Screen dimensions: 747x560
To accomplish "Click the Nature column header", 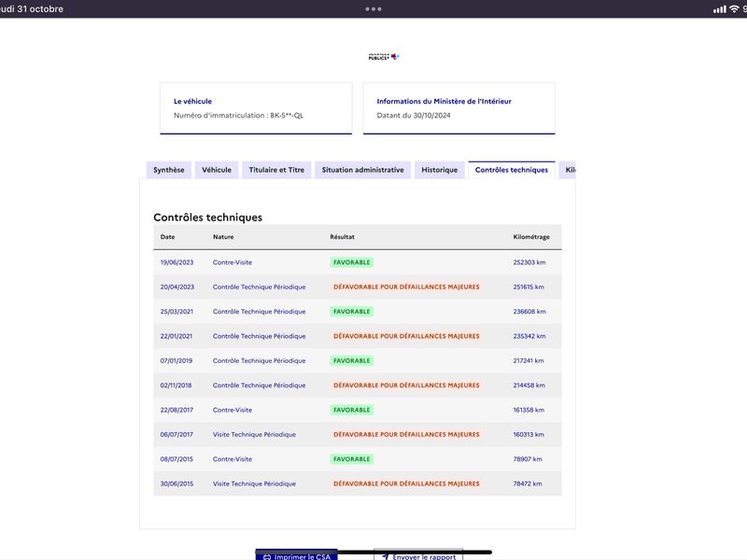I will click(x=223, y=237).
